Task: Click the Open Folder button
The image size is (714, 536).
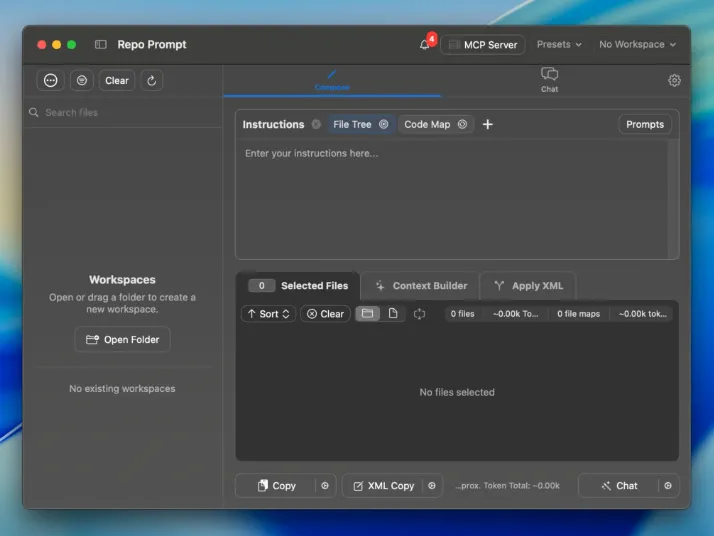Action: 122,339
